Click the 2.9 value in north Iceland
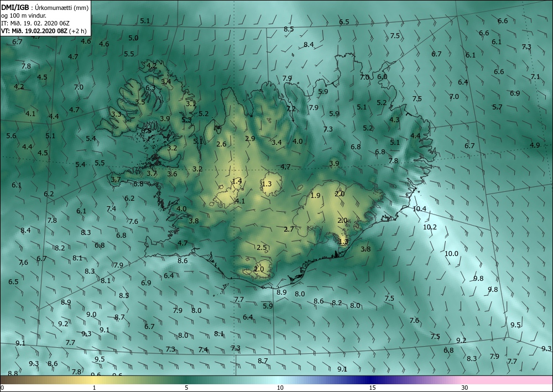Screen dimensions: 553x392 click(x=250, y=139)
